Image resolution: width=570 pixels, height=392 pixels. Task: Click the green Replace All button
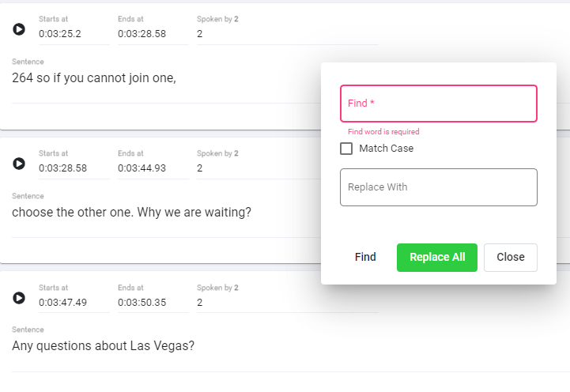coord(437,257)
